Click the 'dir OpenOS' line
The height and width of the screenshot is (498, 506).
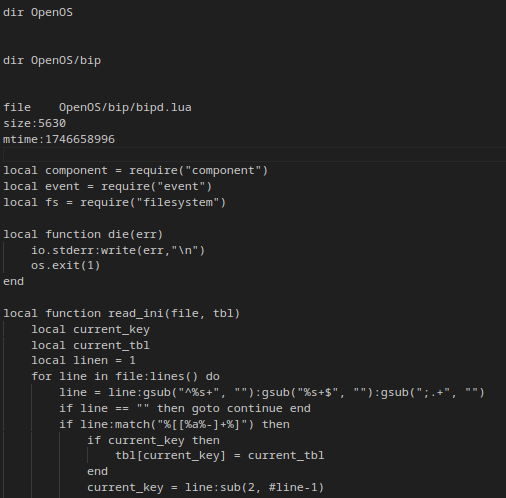(x=38, y=12)
